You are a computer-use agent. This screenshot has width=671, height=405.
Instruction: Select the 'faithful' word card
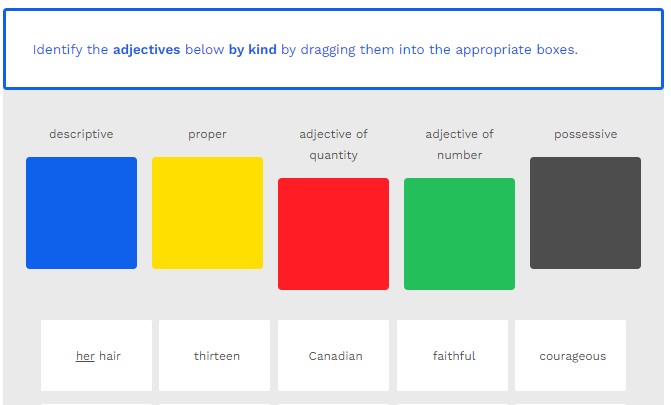pyautogui.click(x=454, y=356)
